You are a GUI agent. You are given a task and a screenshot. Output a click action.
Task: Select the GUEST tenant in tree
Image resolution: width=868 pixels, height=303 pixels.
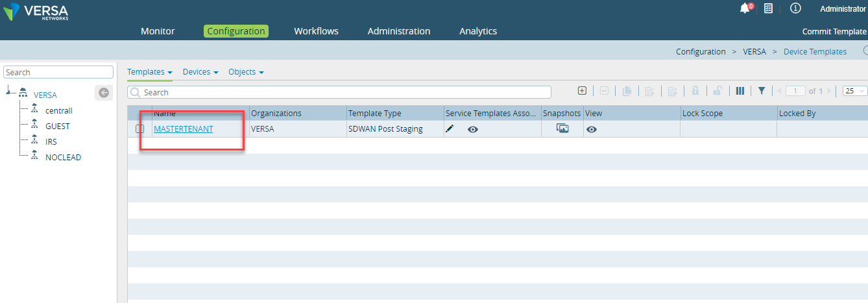(x=58, y=126)
